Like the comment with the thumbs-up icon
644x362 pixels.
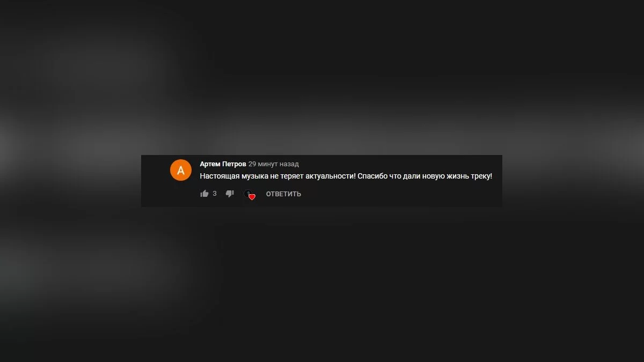[204, 194]
